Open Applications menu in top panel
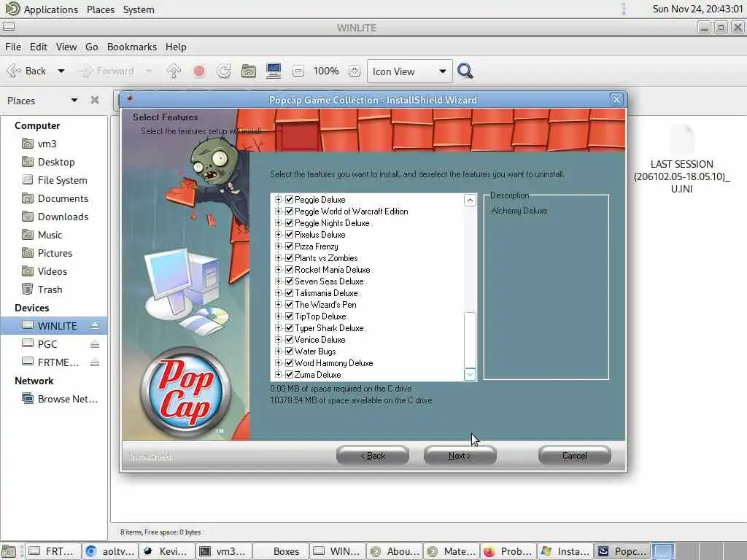Screen dimensions: 747x560 (x=51, y=9)
